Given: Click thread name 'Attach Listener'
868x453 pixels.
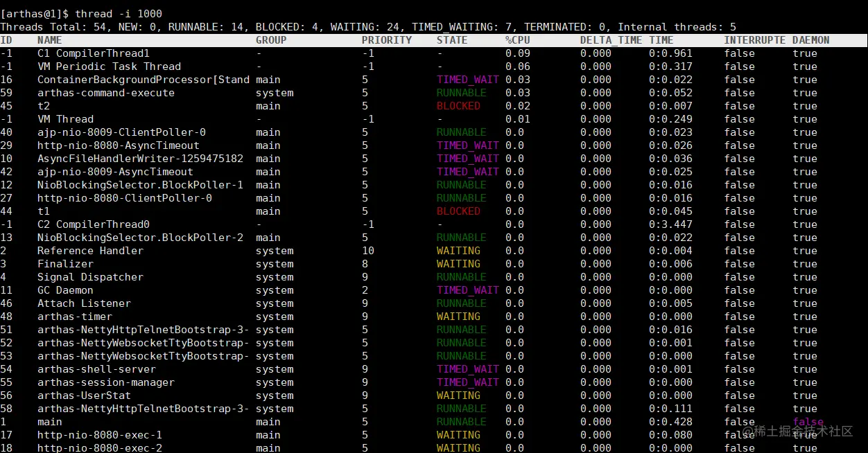Looking at the screenshot, I should (84, 303).
